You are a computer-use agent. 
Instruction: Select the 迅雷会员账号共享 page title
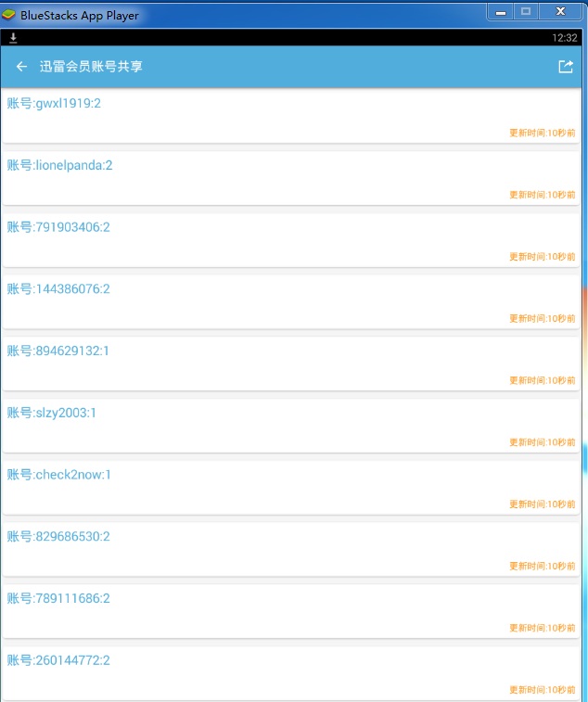[91, 67]
